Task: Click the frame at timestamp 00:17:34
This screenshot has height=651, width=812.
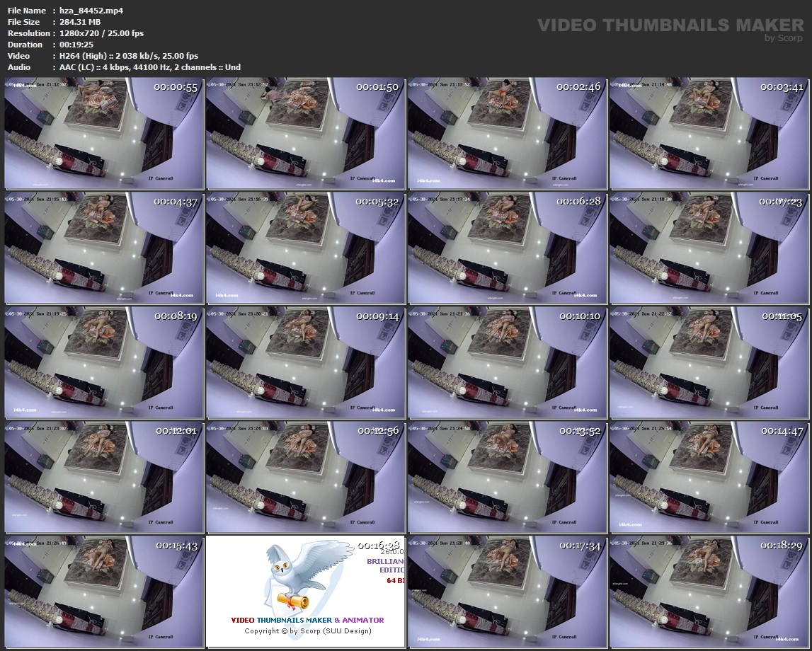Action: point(508,592)
